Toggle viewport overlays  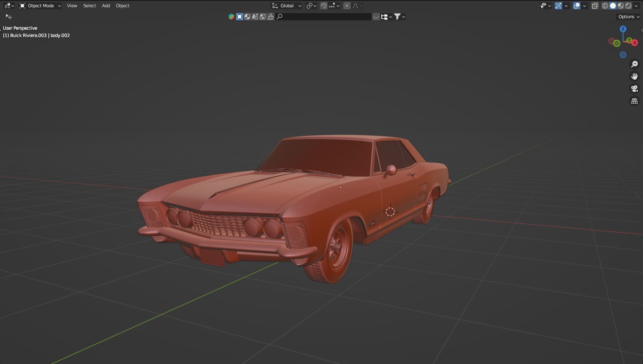coord(577,6)
